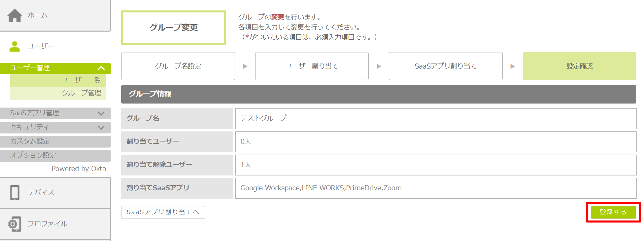Click the green User person icon
Screen dimensions: 644x241
pos(14,46)
